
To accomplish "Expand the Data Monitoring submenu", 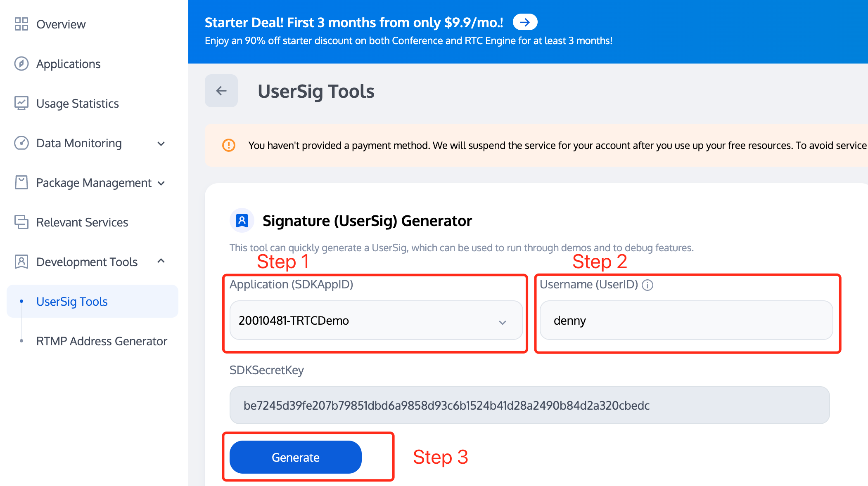I will pyautogui.click(x=161, y=144).
